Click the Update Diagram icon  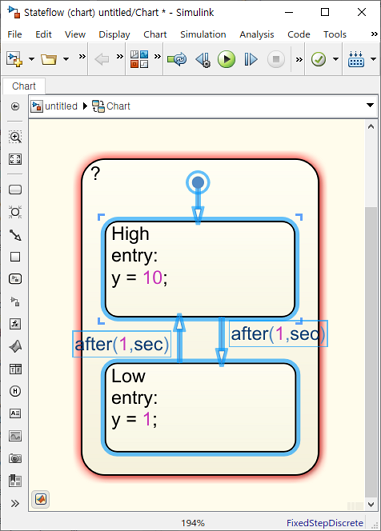pos(177,59)
